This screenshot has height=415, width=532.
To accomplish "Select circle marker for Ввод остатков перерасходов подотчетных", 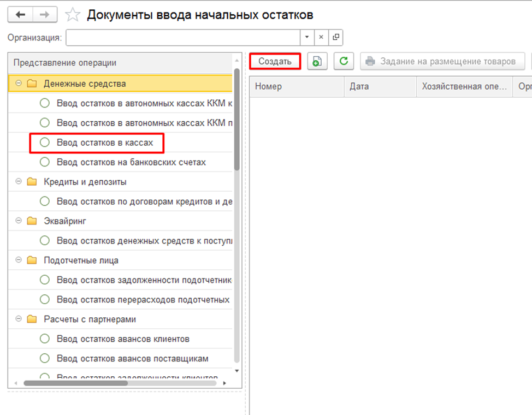I will 45,300.
